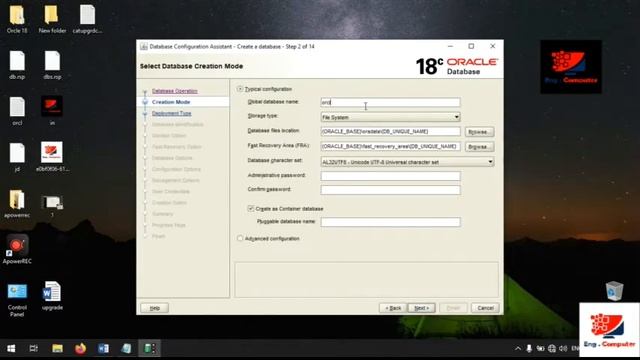Browse for Database files location
This screenshot has width=640, height=360.
coord(480,132)
